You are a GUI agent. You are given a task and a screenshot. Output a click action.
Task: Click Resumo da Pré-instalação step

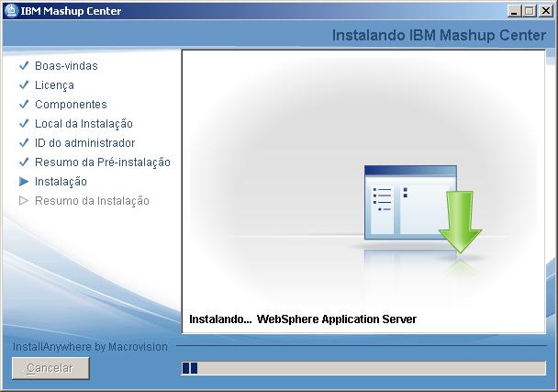pos(103,162)
